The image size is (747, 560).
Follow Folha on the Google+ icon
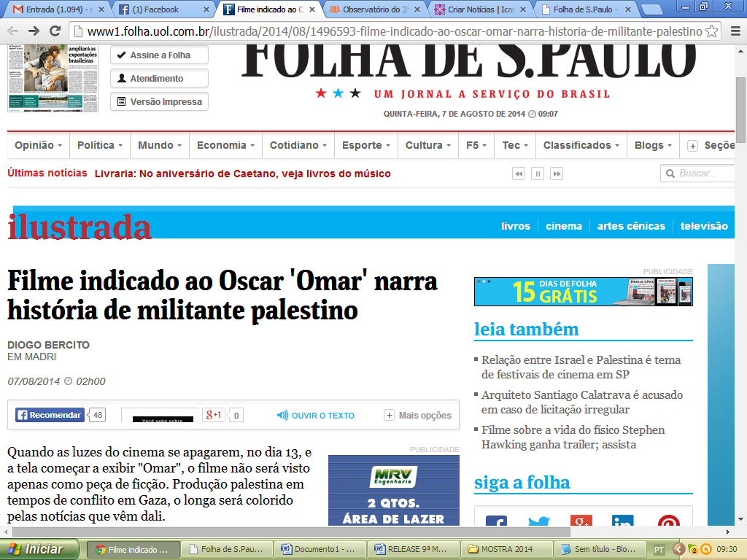581,521
